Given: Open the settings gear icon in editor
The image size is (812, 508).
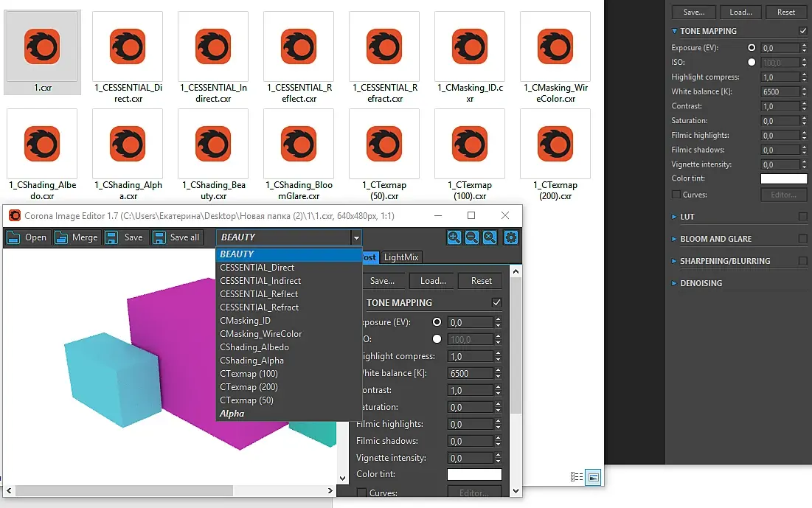Looking at the screenshot, I should (510, 237).
